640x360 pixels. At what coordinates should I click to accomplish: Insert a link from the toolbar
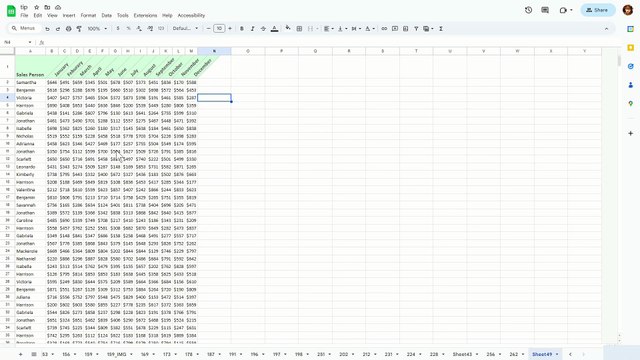coord(384,29)
